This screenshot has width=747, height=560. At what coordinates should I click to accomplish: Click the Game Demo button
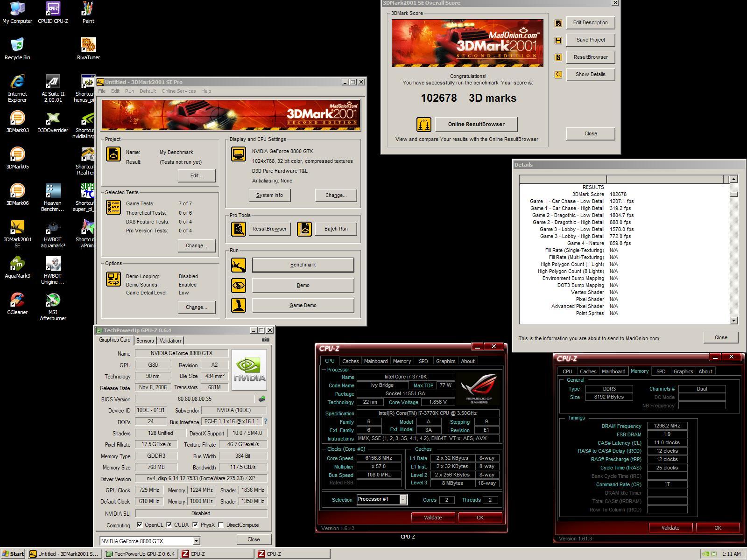click(303, 305)
